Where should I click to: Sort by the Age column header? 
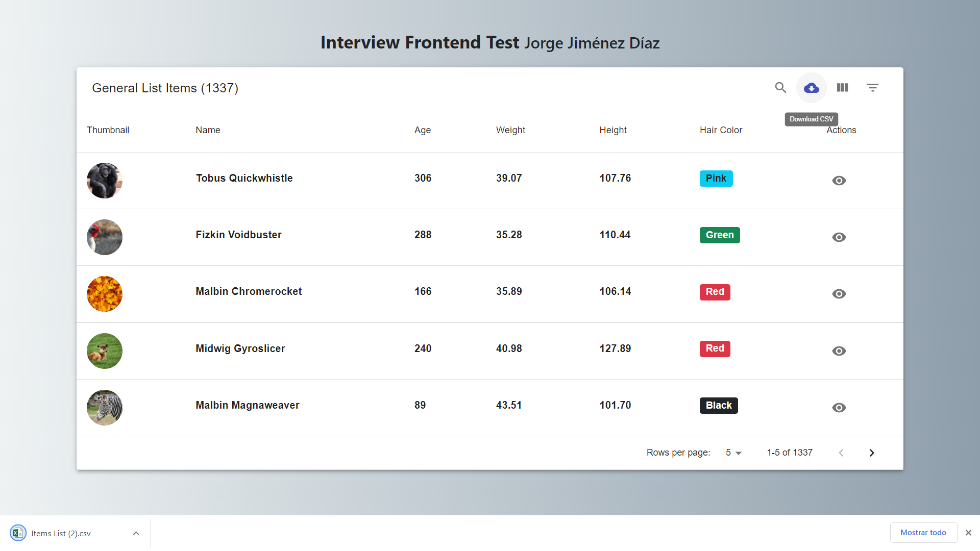coord(422,130)
